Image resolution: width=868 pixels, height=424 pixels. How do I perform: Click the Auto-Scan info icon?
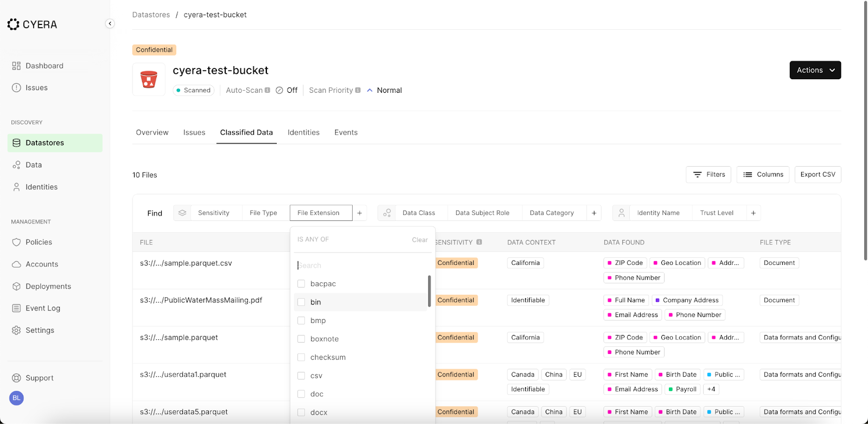click(x=267, y=90)
